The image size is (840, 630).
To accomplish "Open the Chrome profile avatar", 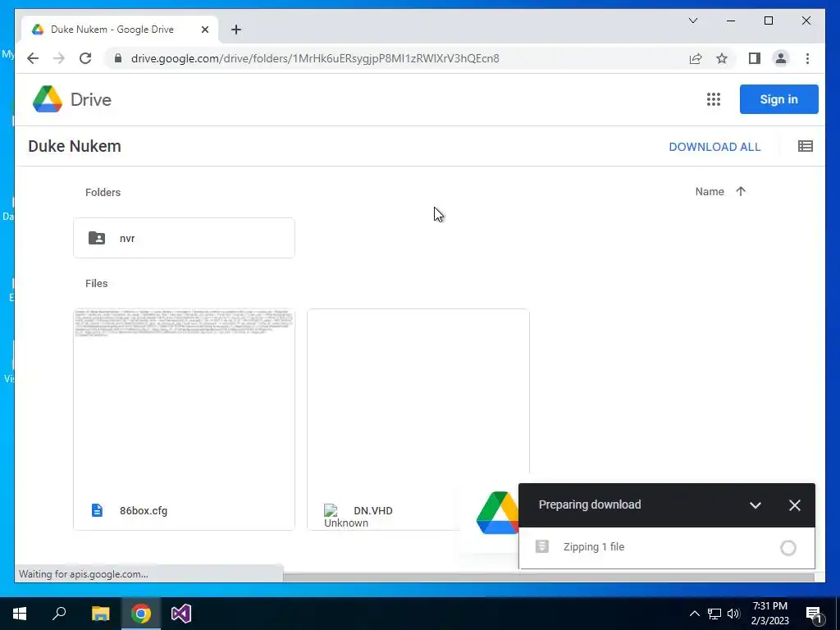I will click(x=781, y=58).
